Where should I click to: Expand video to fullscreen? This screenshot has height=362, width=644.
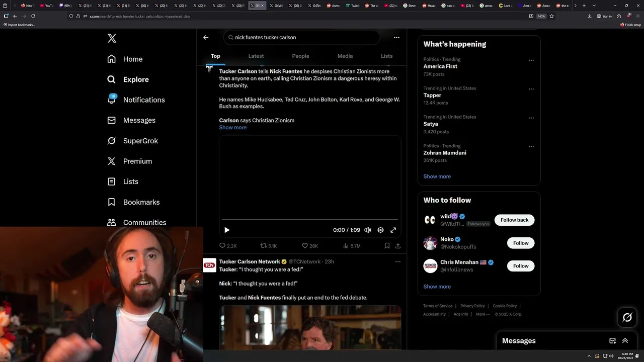(393, 230)
